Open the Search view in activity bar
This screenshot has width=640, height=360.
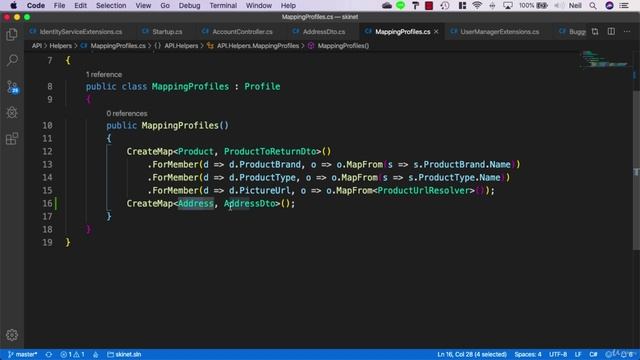click(12, 60)
